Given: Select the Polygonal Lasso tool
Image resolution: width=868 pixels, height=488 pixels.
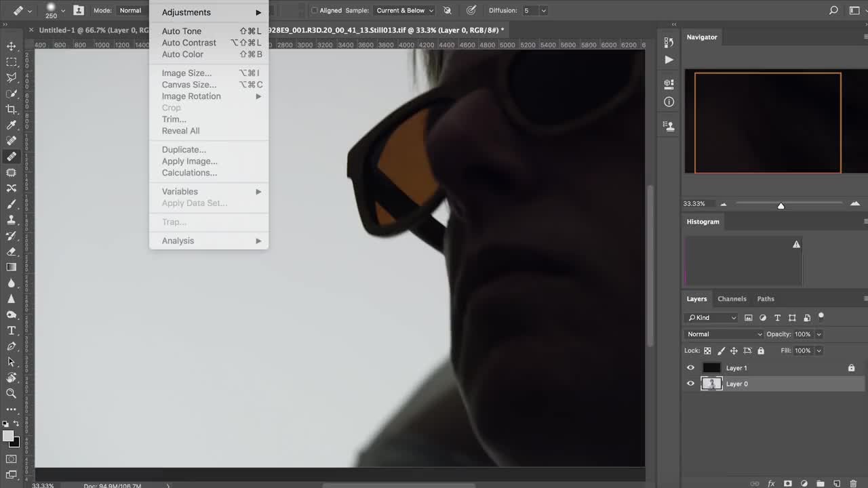Looking at the screenshot, I should (11, 77).
